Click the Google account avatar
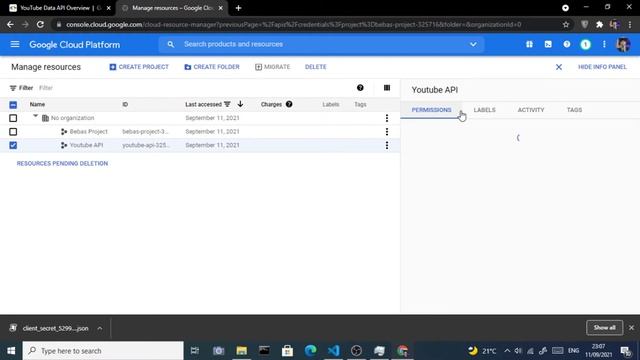The width and height of the screenshot is (640, 360). pyautogui.click(x=623, y=44)
